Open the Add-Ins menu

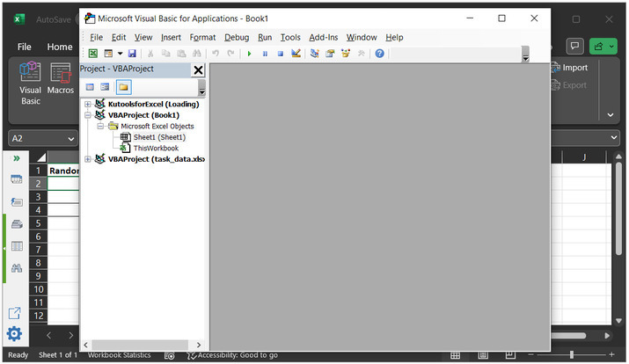pyautogui.click(x=324, y=37)
